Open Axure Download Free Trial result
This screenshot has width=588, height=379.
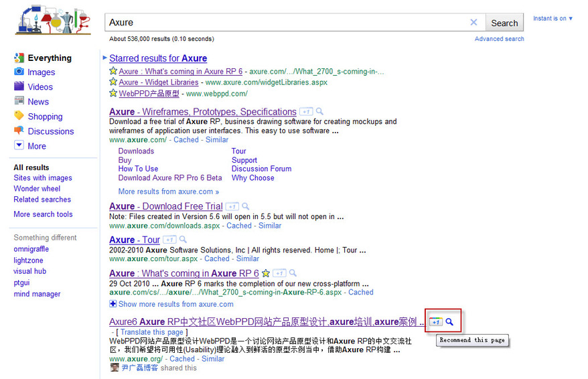pos(165,206)
